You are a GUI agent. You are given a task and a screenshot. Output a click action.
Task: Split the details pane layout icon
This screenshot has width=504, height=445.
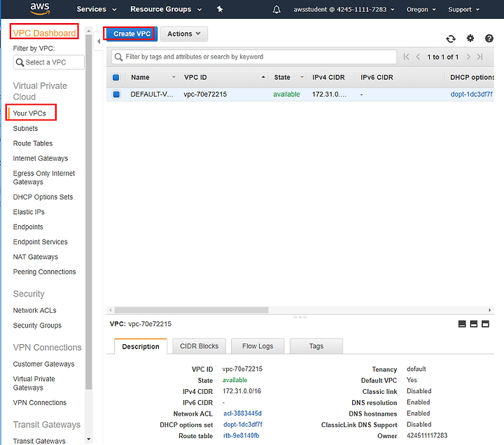[473, 324]
